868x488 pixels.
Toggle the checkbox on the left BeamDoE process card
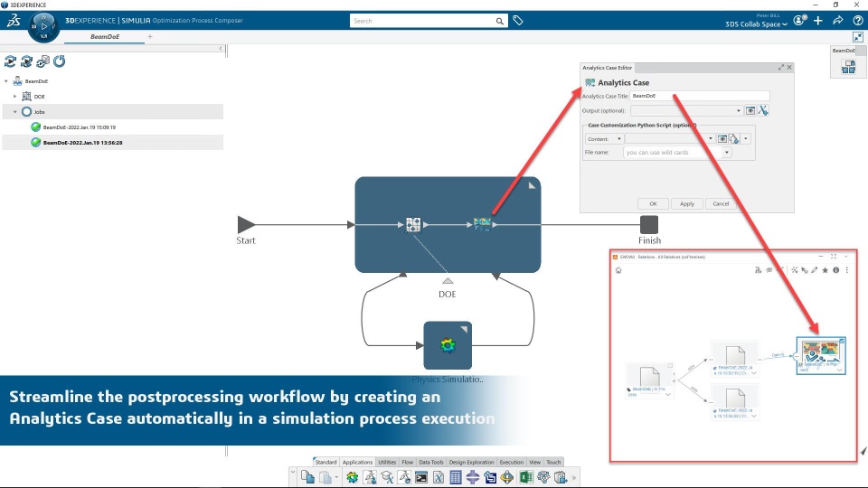point(670,366)
